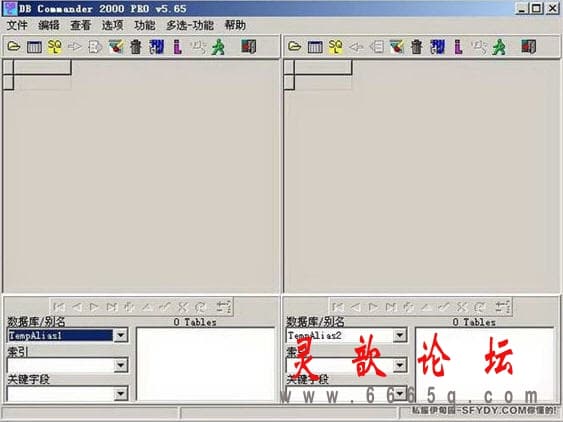The width and height of the screenshot is (563, 422).
Task: Click the SQL icon in right panel toolbar
Action: 336,47
